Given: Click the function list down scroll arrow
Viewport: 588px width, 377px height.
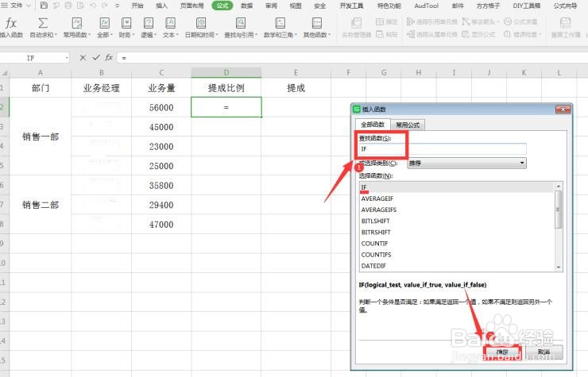Looking at the screenshot, I should tap(559, 267).
